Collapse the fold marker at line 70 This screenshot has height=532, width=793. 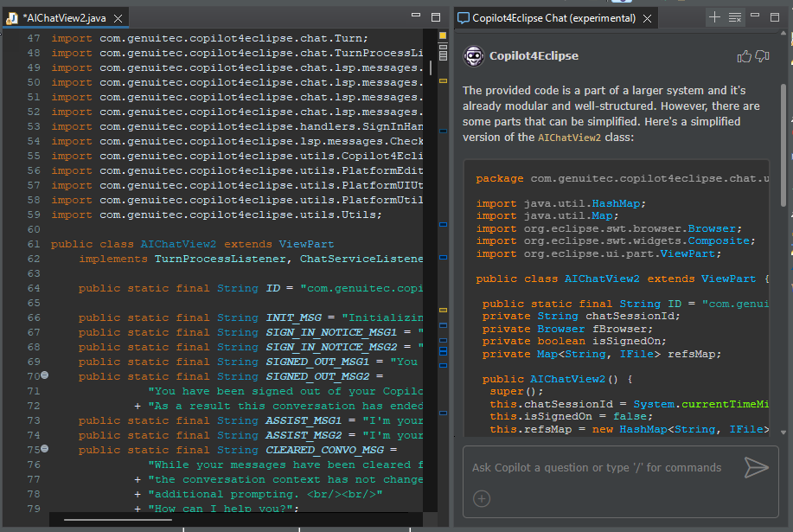coord(44,376)
